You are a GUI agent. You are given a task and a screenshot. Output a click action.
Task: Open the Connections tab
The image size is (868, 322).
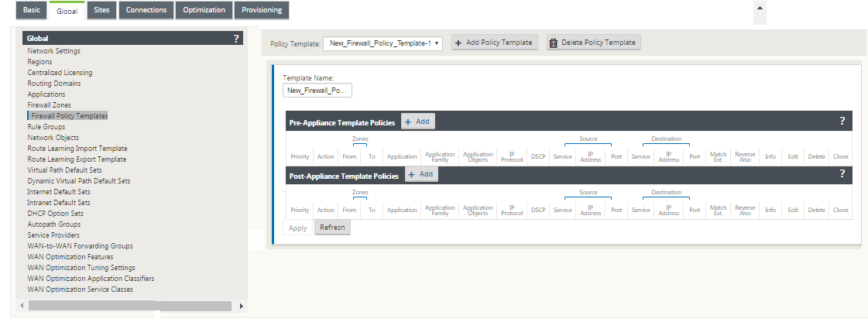tap(146, 10)
